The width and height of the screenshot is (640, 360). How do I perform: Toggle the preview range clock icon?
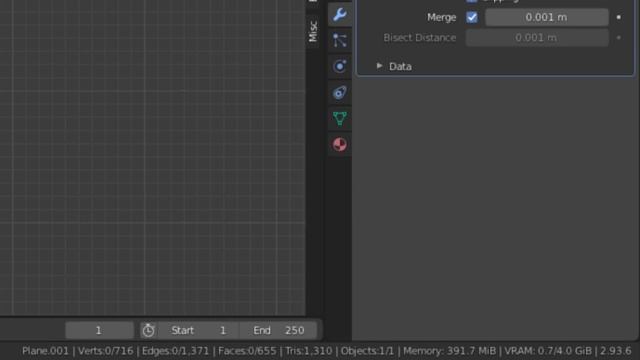point(148,330)
